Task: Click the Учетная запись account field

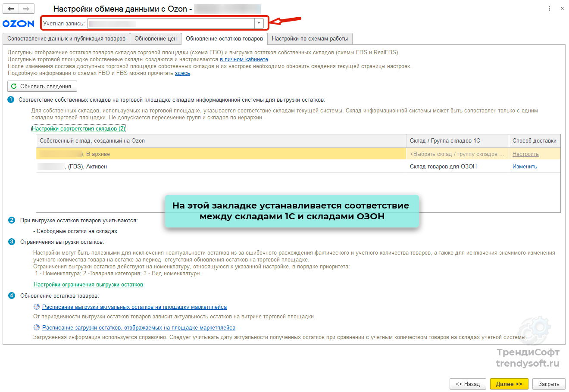Action: click(x=171, y=23)
